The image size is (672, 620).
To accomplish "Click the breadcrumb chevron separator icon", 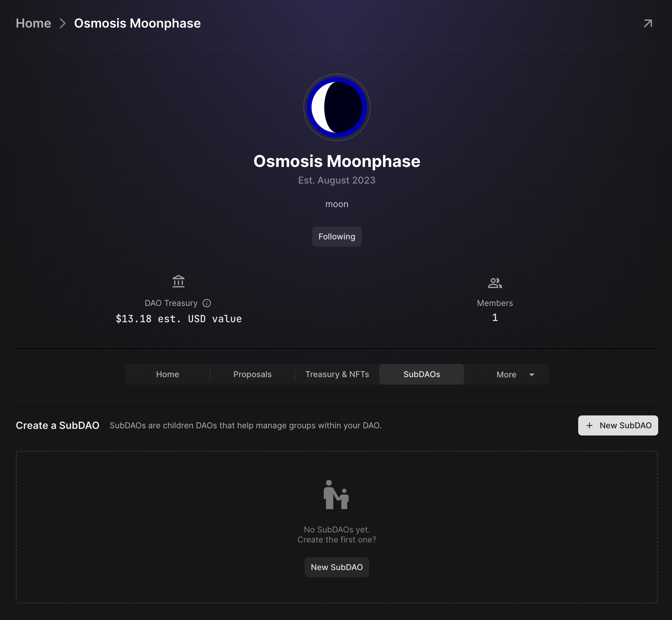I will coord(63,24).
